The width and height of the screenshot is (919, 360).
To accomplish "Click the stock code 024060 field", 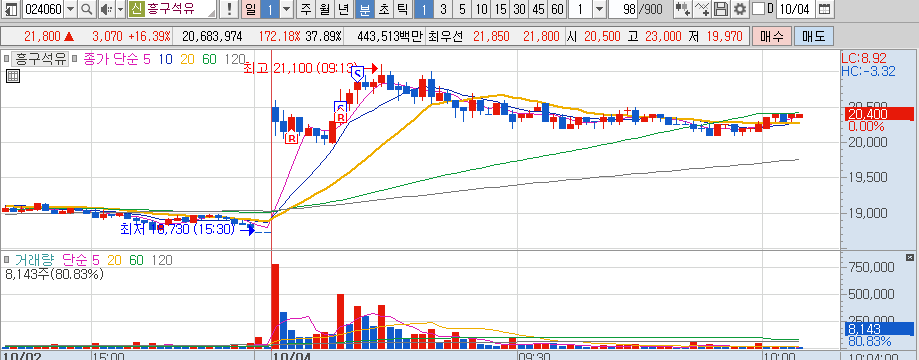I will point(43,9).
